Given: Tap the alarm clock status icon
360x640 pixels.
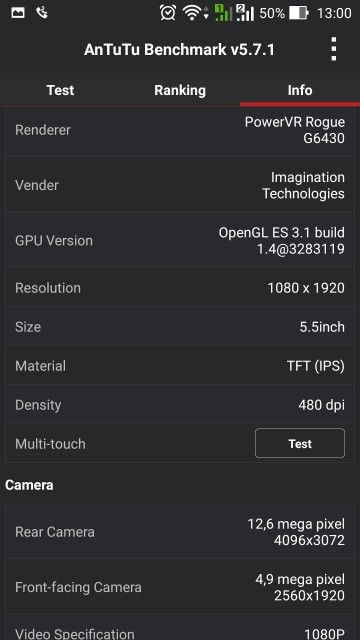Looking at the screenshot, I should [168, 13].
